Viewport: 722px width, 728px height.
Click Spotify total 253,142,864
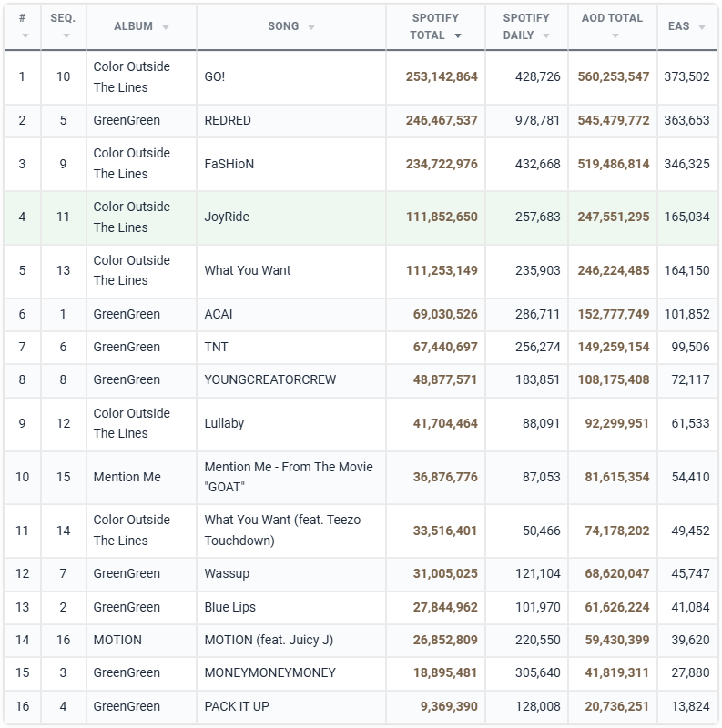tap(442, 76)
